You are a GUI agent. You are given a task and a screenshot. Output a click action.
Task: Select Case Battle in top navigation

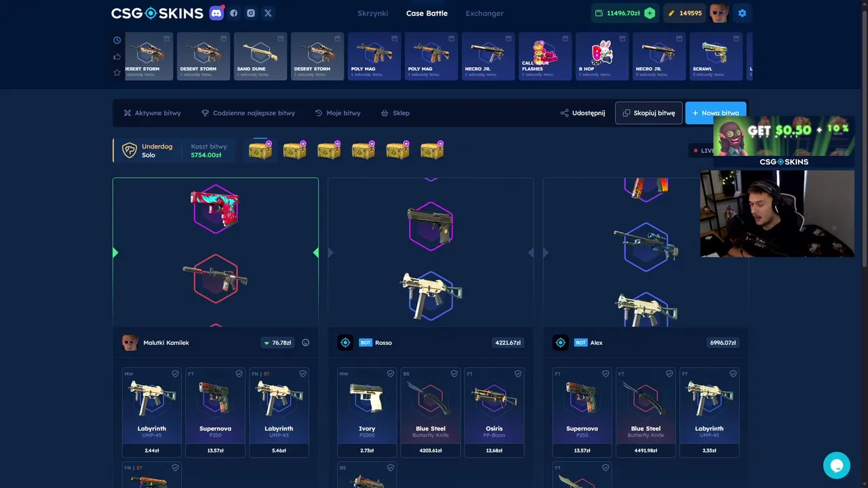click(x=427, y=13)
